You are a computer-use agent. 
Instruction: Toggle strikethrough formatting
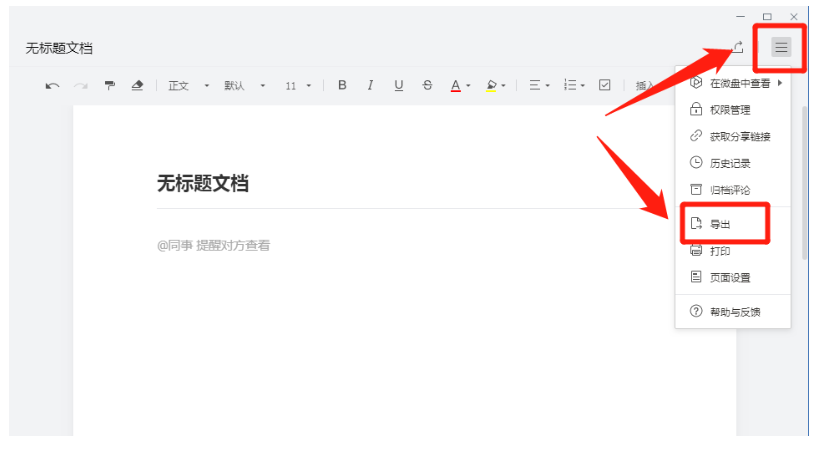(427, 85)
